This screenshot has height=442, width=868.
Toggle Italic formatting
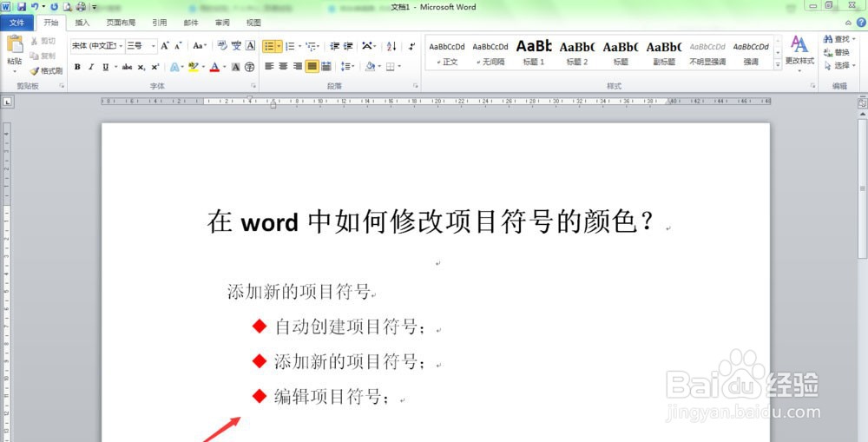pyautogui.click(x=91, y=67)
